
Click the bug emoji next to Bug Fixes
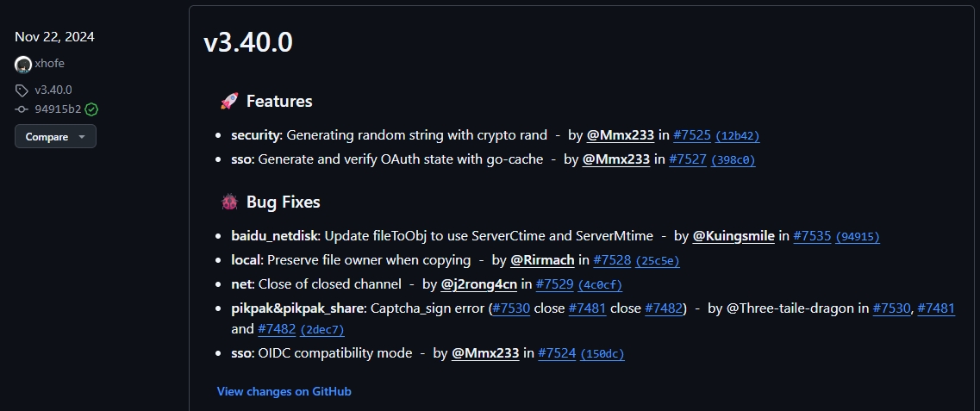point(229,202)
